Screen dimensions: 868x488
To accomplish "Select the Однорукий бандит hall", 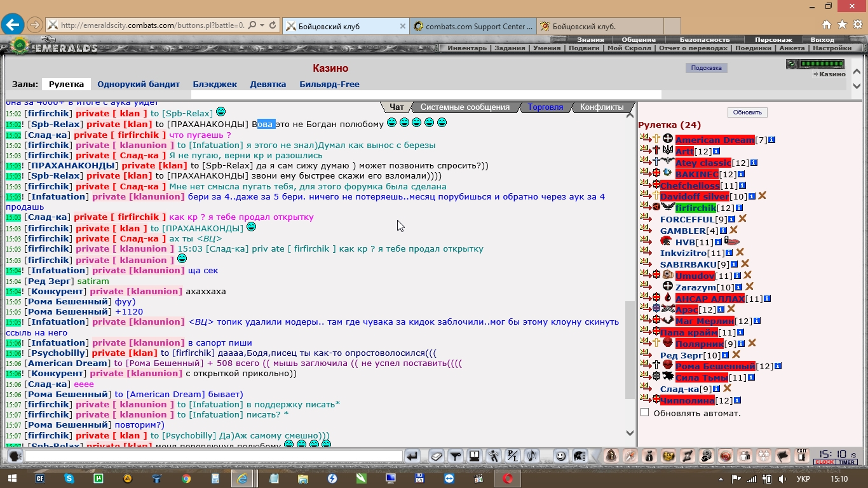I will (x=139, y=84).
